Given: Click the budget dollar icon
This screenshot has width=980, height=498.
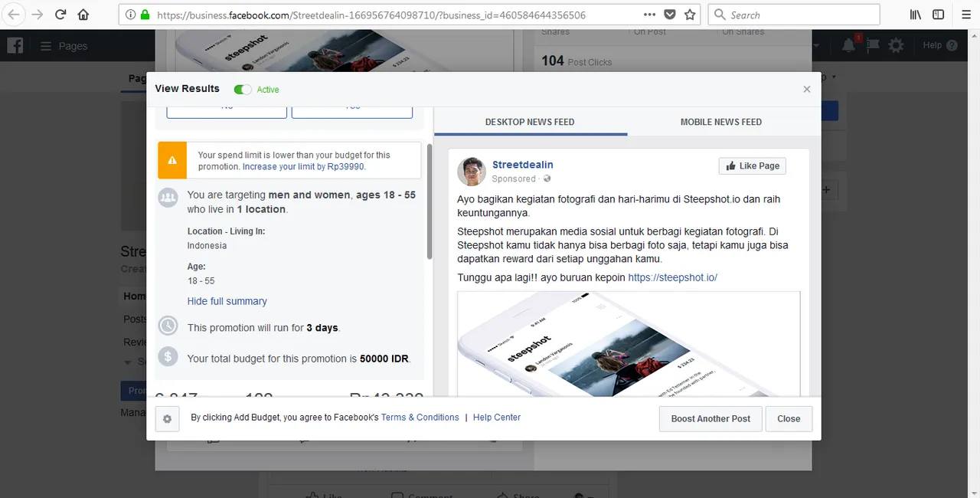Looking at the screenshot, I should click(x=168, y=356).
